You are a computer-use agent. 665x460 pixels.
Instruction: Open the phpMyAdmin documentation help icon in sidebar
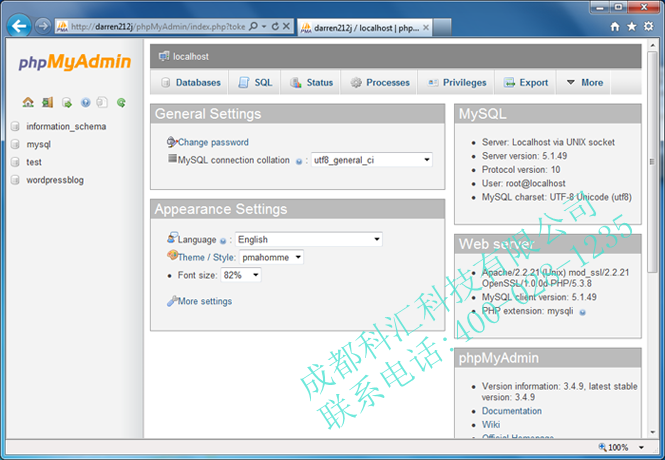tap(86, 102)
